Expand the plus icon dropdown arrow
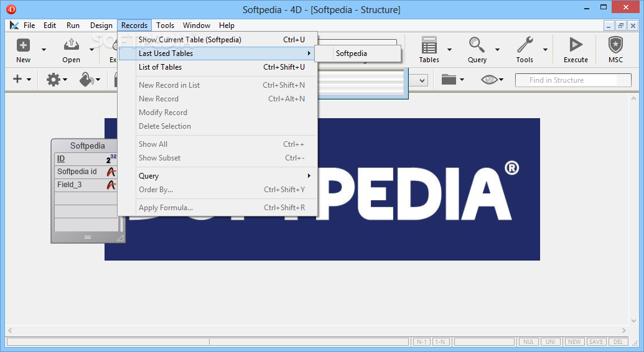The height and width of the screenshot is (352, 644). point(29,80)
